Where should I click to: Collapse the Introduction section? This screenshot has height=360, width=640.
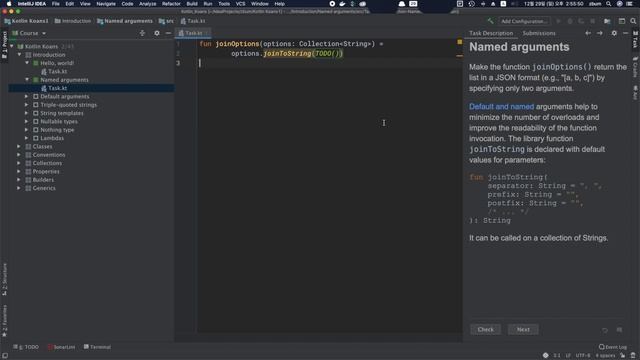point(19,54)
